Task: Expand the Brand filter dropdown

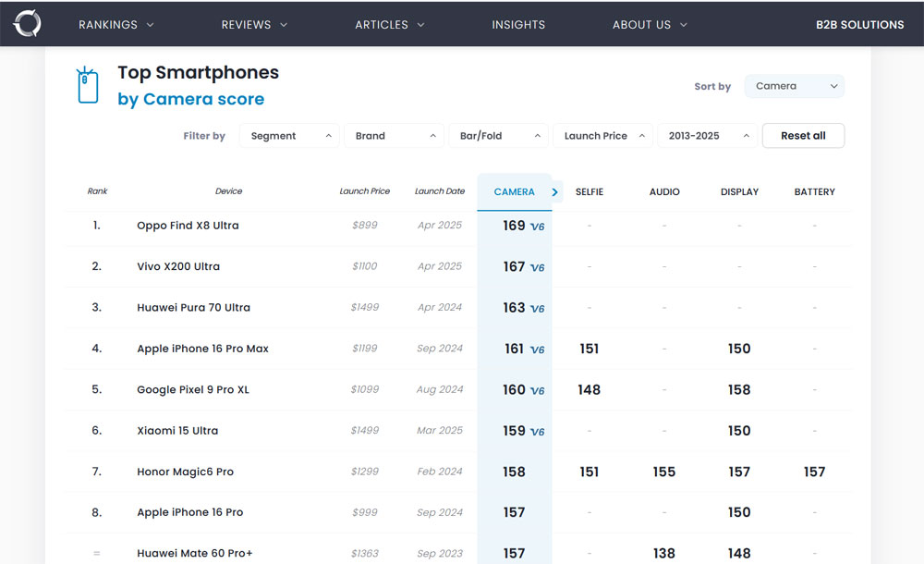Action: pos(394,136)
